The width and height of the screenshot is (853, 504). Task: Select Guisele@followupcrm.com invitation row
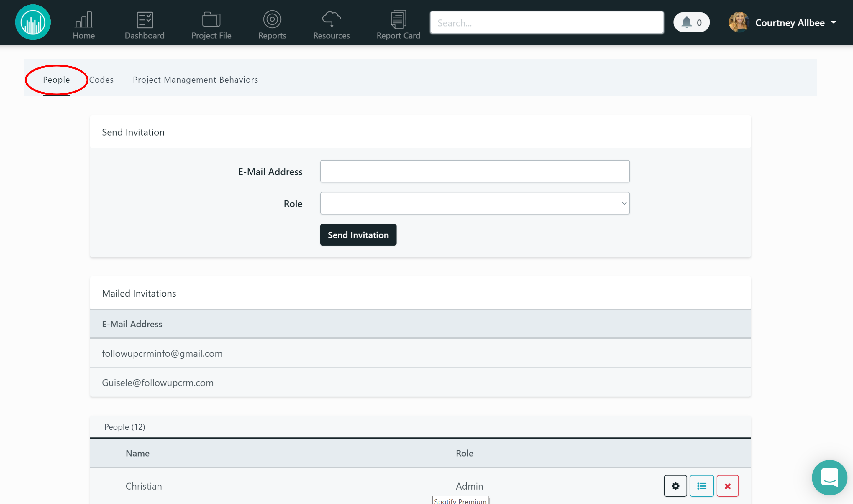(420, 382)
